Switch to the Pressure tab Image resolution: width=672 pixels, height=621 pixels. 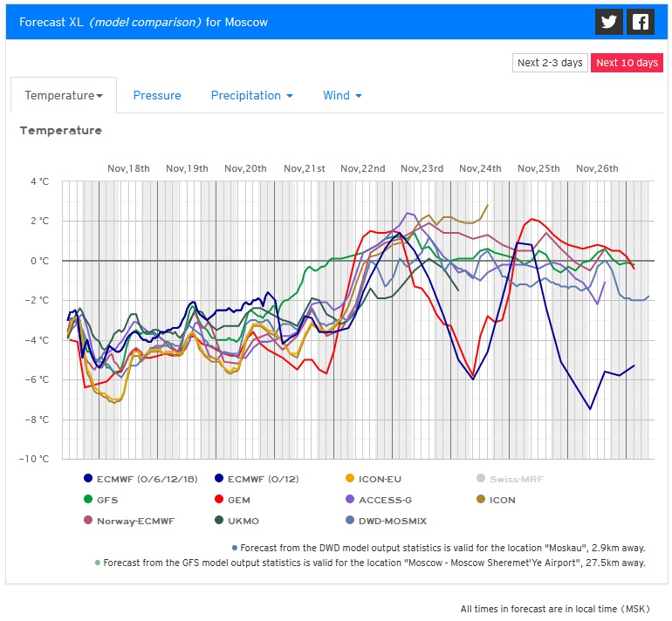click(157, 96)
